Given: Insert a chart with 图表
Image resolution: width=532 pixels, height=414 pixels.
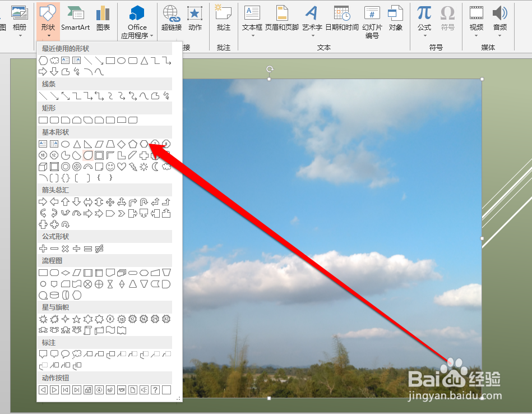Looking at the screenshot, I should pyautogui.click(x=103, y=19).
